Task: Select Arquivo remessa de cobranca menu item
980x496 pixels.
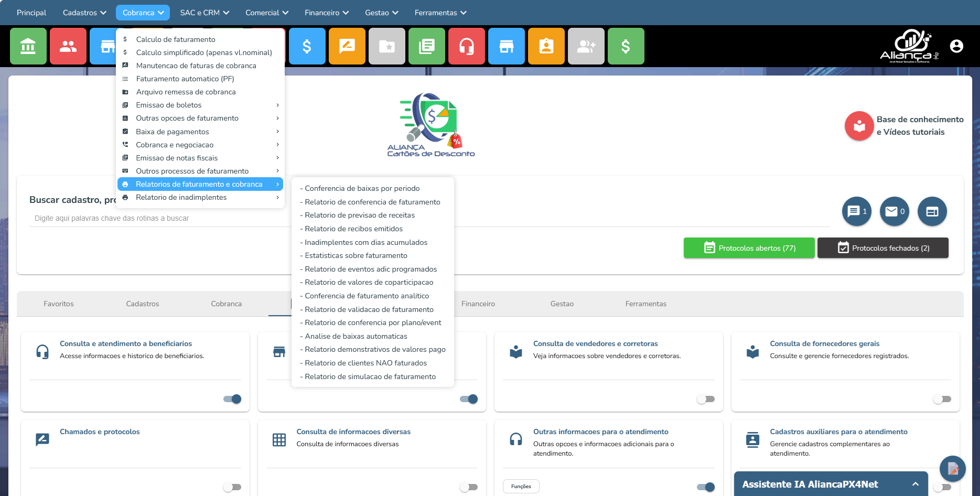Action: tap(200, 92)
